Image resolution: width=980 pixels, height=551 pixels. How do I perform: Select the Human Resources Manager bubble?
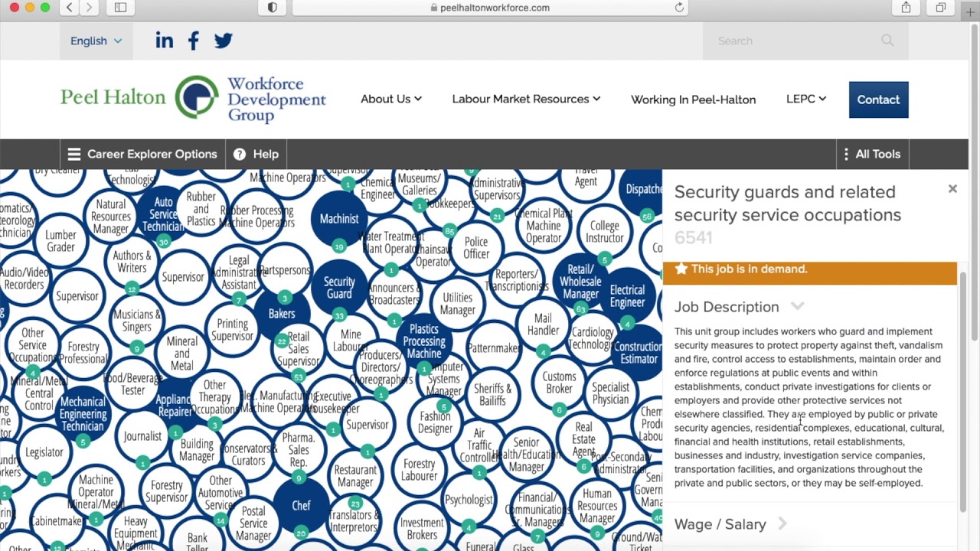[x=597, y=506]
